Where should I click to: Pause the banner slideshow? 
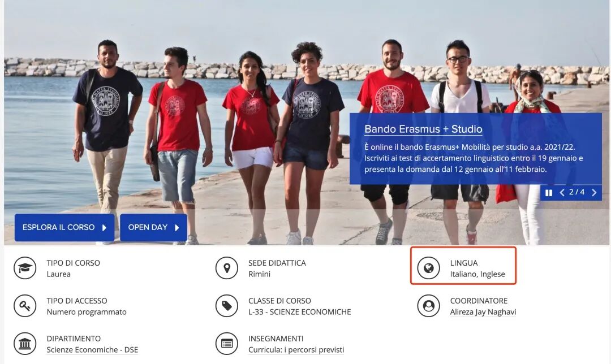click(549, 193)
